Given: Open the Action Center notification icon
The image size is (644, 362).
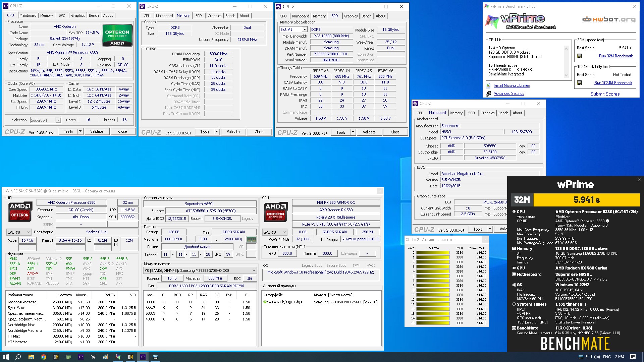Looking at the screenshot, I should [x=633, y=357].
